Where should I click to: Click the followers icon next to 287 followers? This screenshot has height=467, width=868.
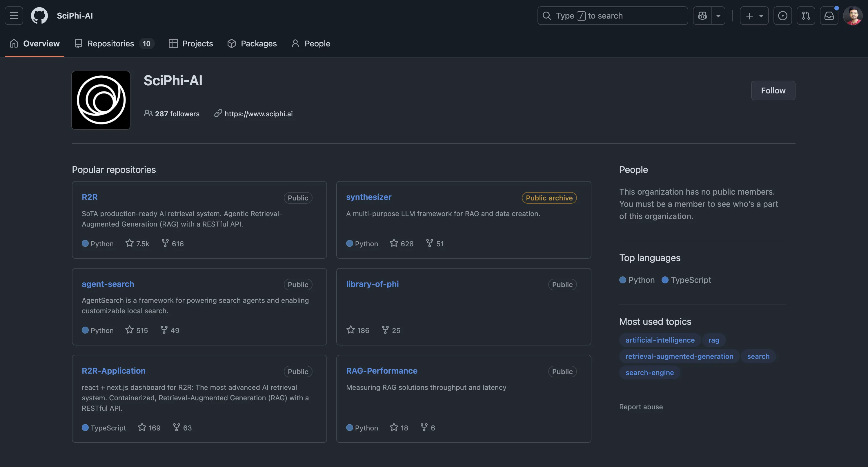pyautogui.click(x=148, y=114)
